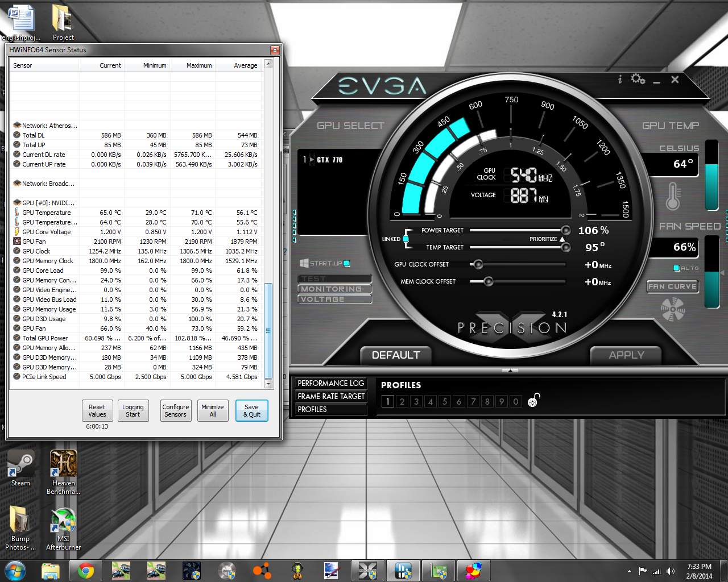Click the Voltage button
The width and height of the screenshot is (728, 582).
tap(335, 300)
